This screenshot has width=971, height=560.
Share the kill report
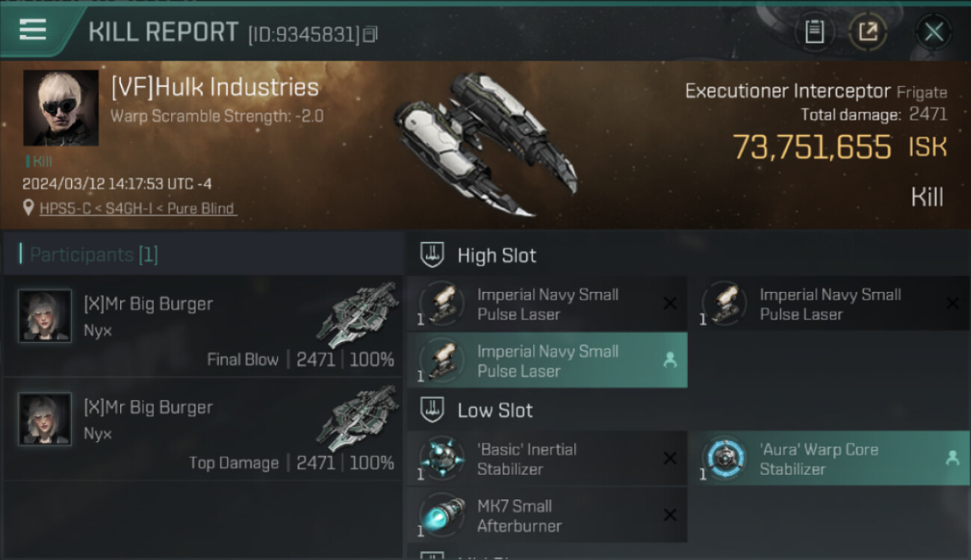[x=868, y=31]
